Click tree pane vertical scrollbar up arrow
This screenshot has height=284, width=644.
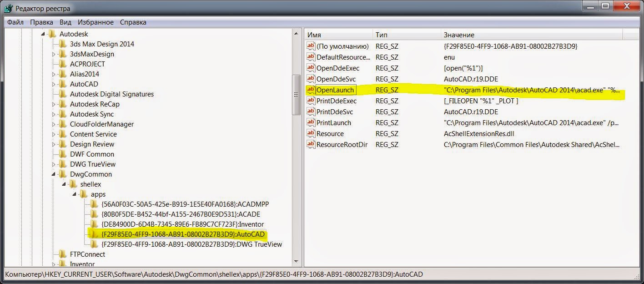296,34
